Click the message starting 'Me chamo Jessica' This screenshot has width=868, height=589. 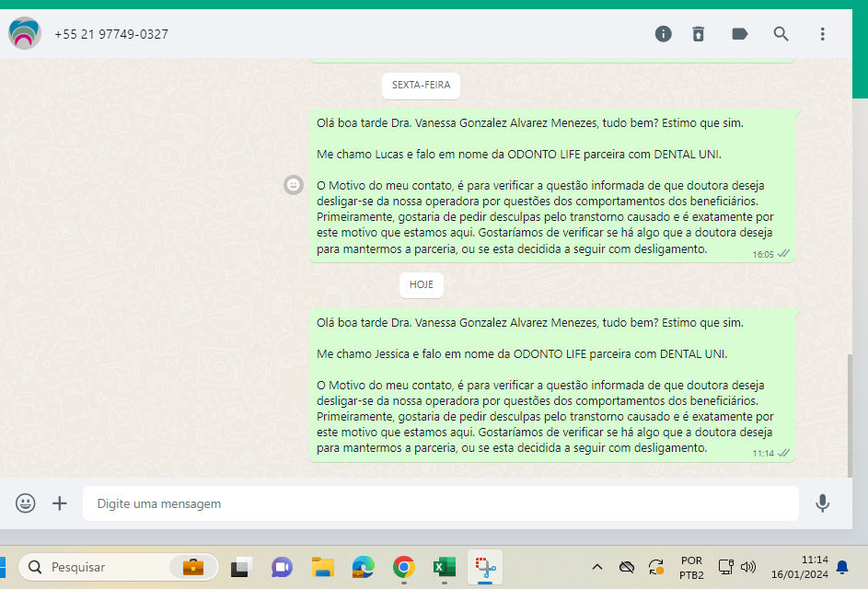pos(552,385)
